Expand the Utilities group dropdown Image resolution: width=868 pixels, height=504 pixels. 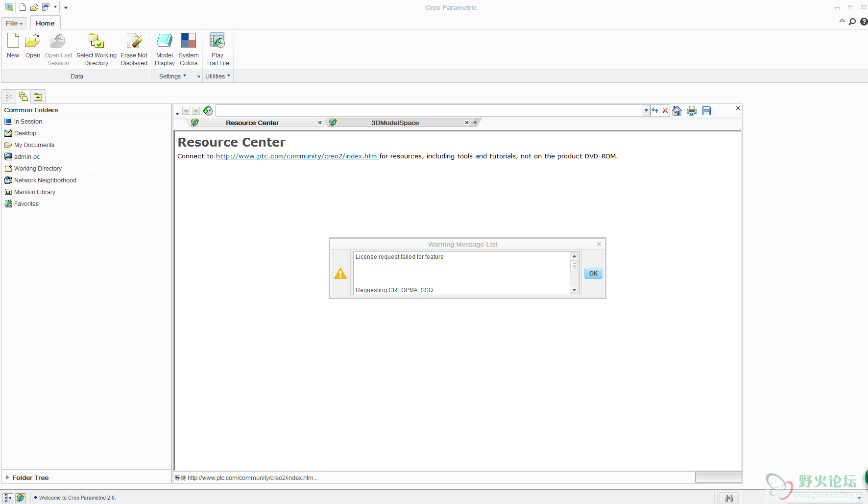(218, 76)
